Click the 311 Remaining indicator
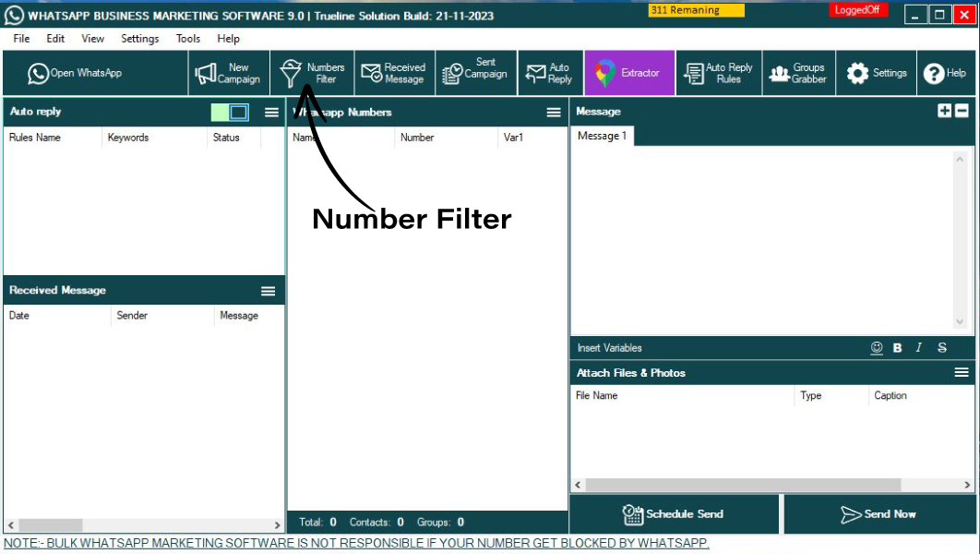The width and height of the screenshot is (980, 554). click(696, 10)
